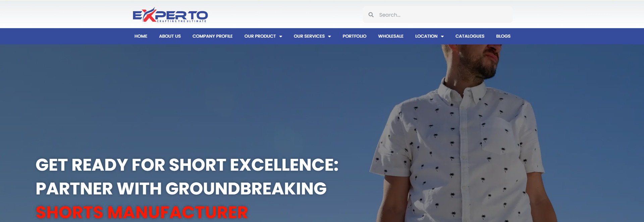644x222 pixels.
Task: Expand the Location dropdown
Action: click(429, 36)
